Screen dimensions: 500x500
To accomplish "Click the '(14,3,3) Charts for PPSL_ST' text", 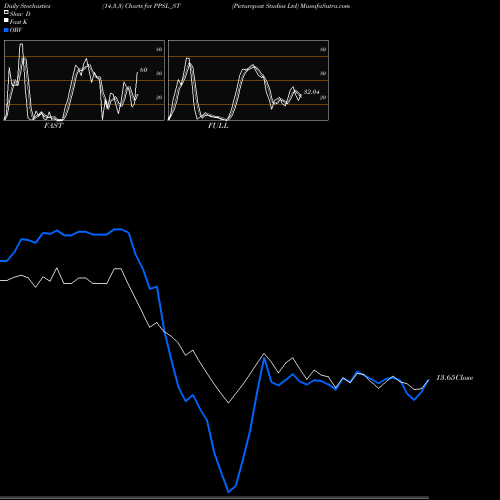I will pos(141,6).
